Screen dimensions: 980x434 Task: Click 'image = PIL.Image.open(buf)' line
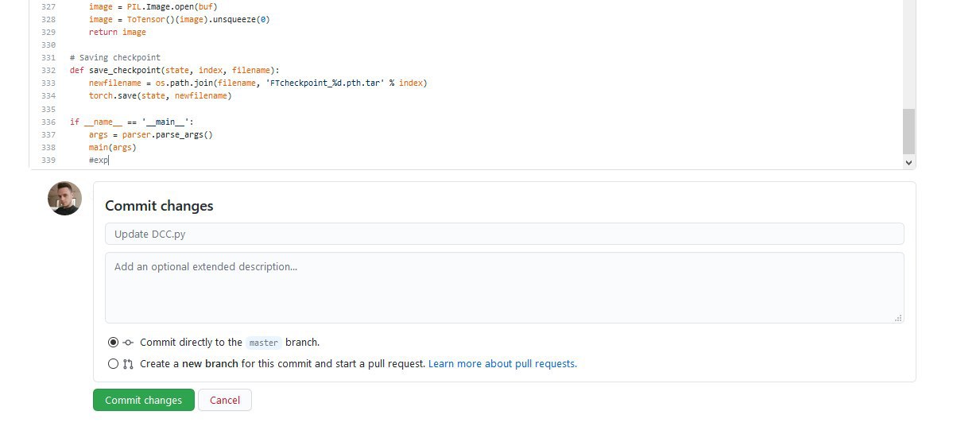[x=153, y=6]
